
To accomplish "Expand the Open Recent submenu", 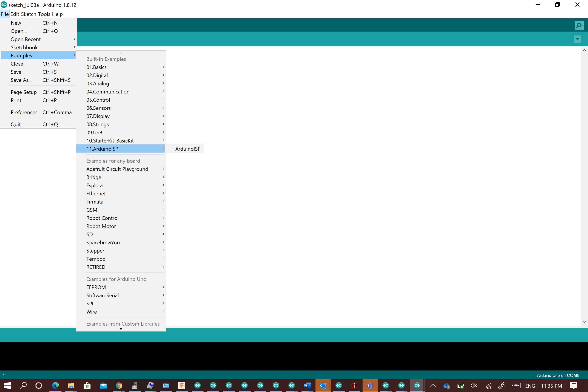I will click(x=26, y=39).
